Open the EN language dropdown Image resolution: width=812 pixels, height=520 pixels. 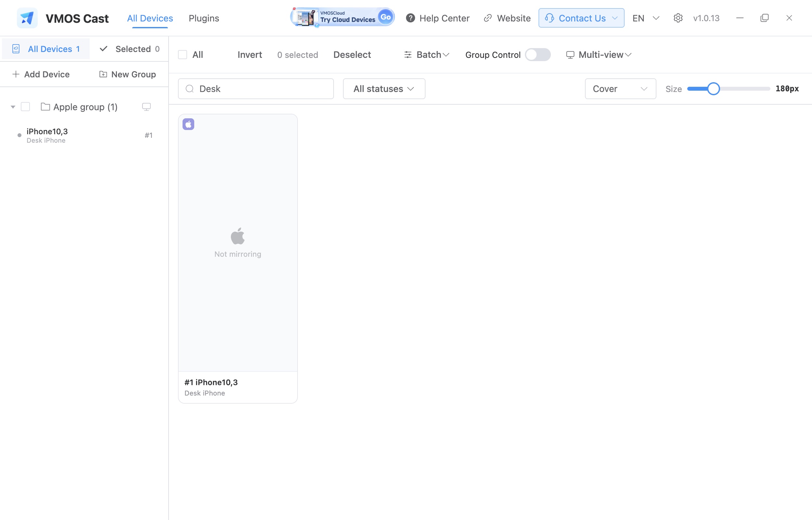(646, 18)
